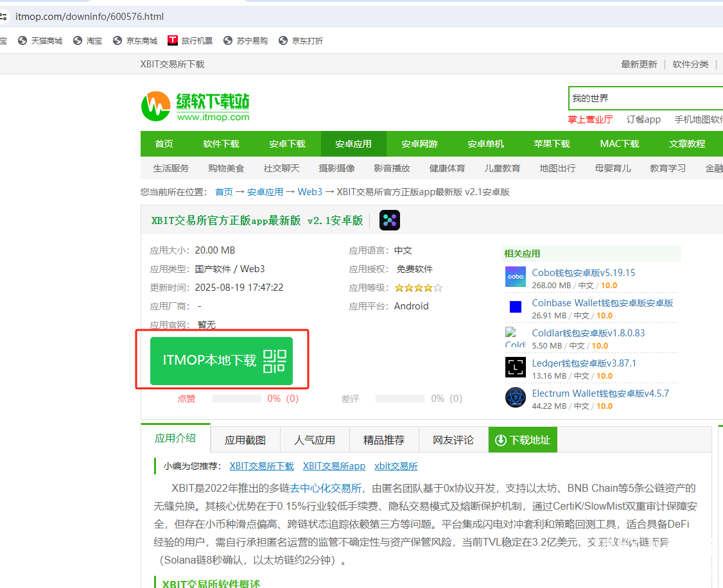Click the Cobo wallet app icon
This screenshot has width=723, height=588.
(x=515, y=277)
